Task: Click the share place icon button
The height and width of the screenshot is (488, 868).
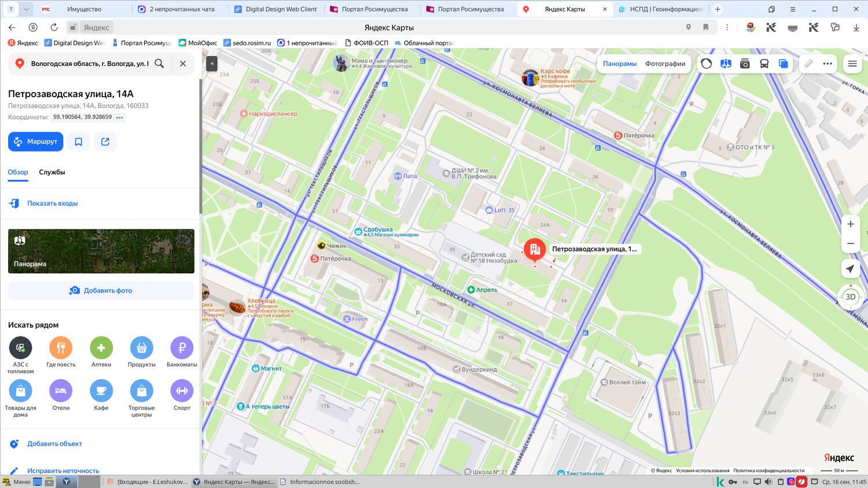Action: (105, 142)
